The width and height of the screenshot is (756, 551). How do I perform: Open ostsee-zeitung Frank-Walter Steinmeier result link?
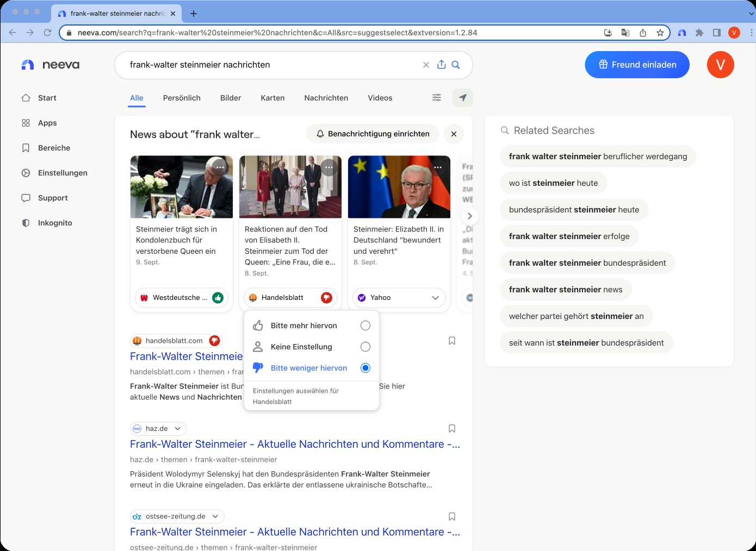click(295, 532)
